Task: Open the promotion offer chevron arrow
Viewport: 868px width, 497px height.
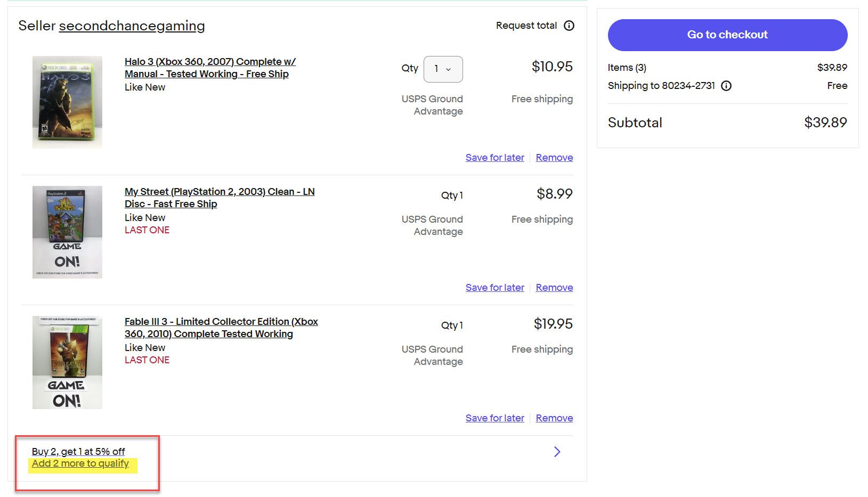Action: pos(557,452)
